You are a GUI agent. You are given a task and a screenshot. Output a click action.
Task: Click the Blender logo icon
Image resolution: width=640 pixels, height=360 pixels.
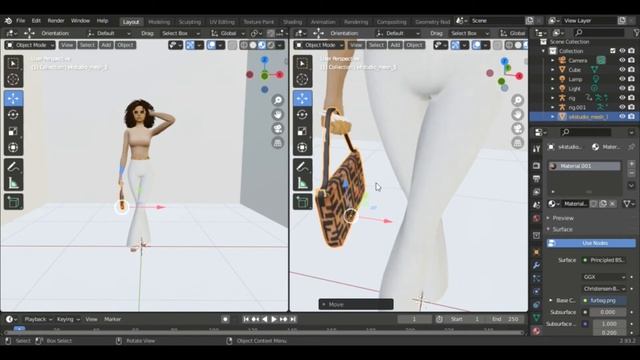pos(8,20)
